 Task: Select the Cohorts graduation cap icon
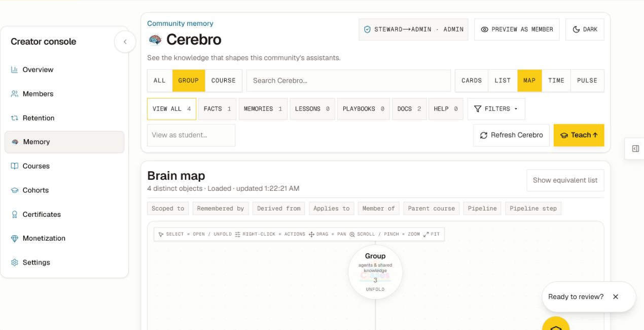point(14,190)
